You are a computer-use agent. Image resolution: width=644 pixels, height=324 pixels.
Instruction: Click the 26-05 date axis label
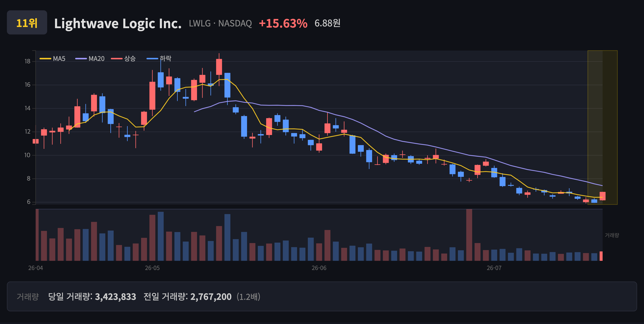point(152,268)
